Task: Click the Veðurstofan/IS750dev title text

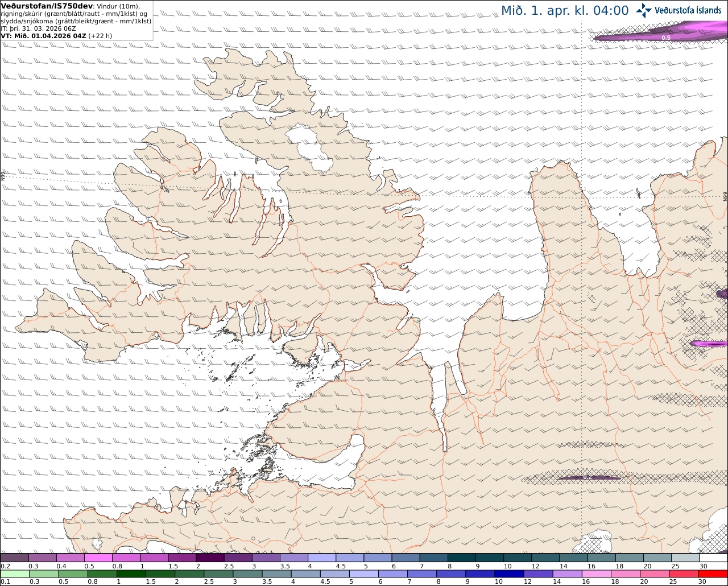Action: [x=47, y=6]
